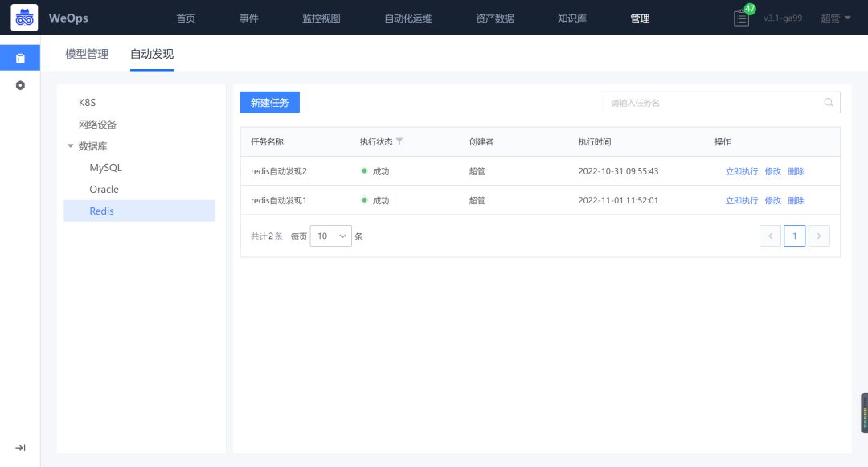Go to next page with the right arrow
868x467 pixels.
click(818, 236)
